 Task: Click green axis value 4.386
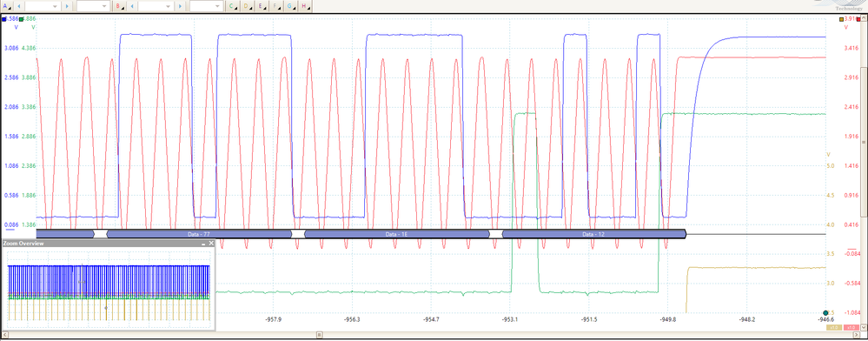pos(29,48)
